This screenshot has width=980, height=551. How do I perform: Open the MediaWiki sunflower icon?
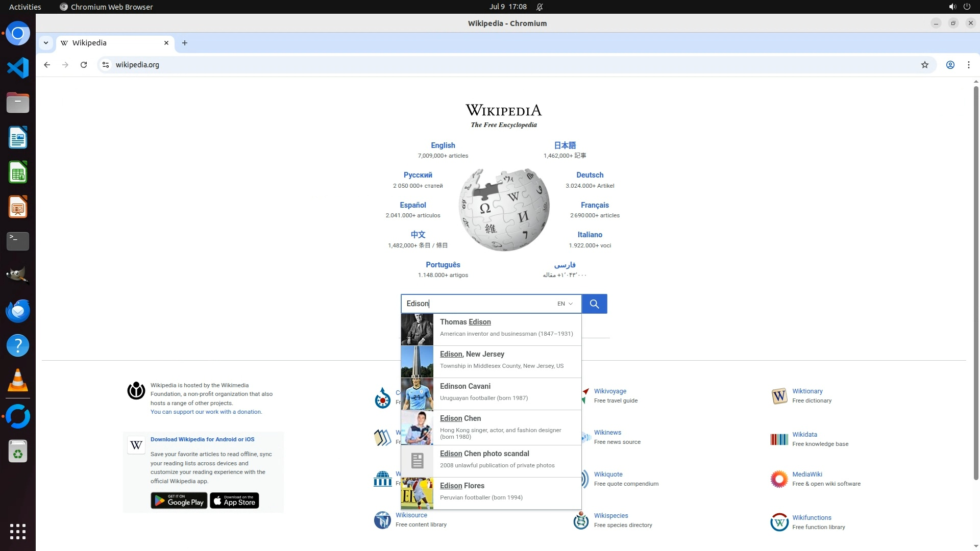[x=779, y=479]
